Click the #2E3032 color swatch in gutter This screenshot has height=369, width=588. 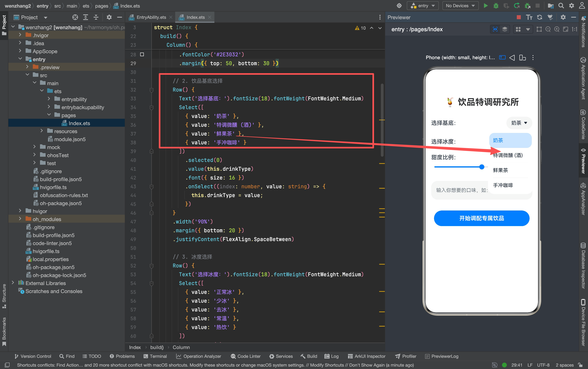point(142,54)
